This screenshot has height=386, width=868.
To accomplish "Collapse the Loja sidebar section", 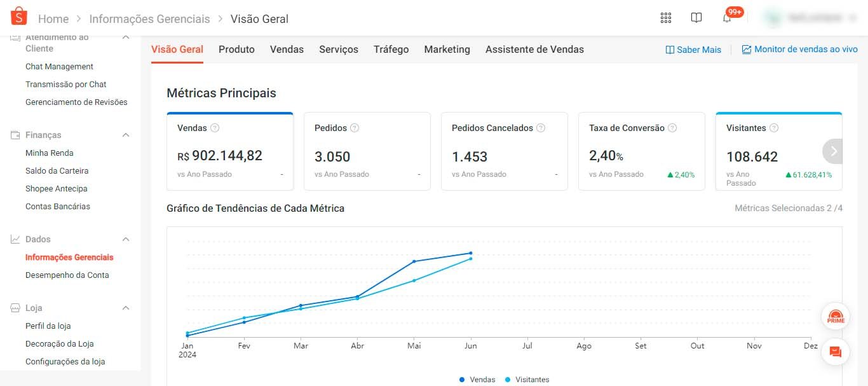I will pyautogui.click(x=125, y=308).
